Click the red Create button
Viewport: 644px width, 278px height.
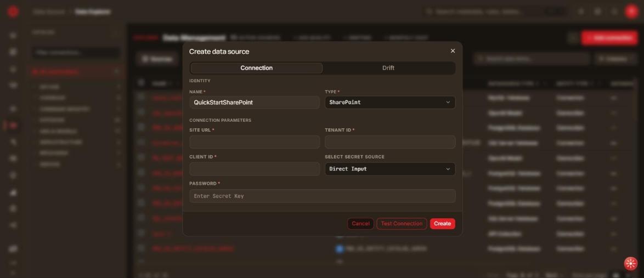click(442, 224)
